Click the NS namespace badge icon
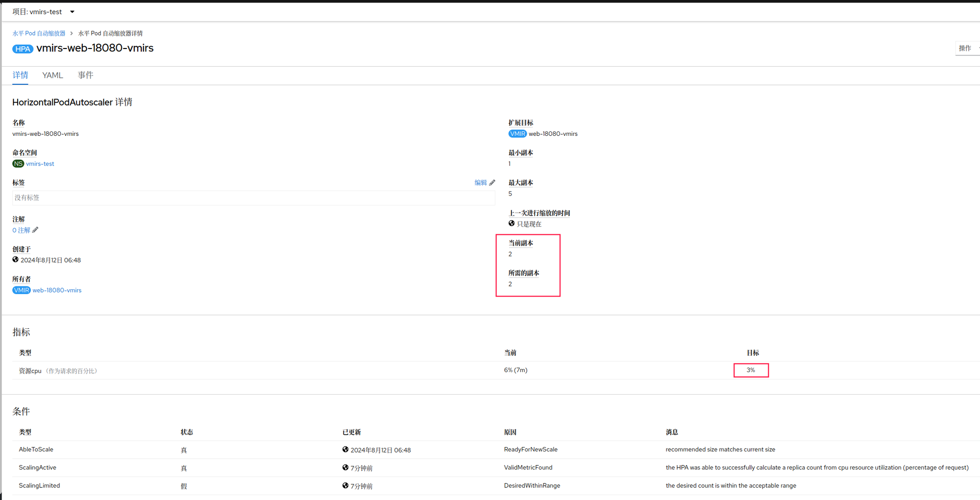 click(x=18, y=164)
